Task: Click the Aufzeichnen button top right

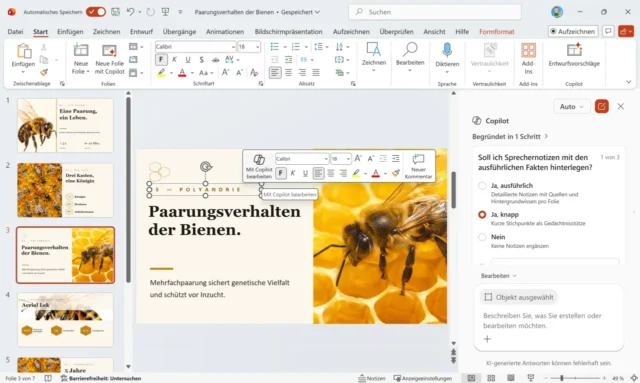Action: pyautogui.click(x=573, y=31)
